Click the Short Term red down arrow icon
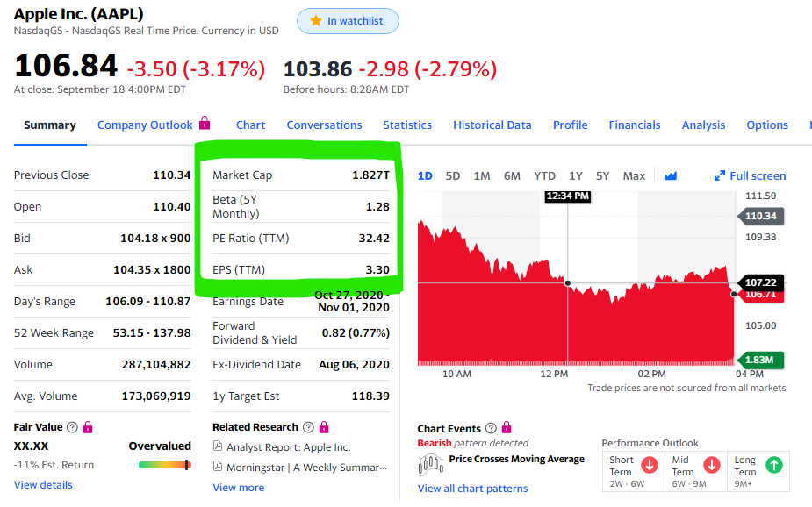Screen dimensions: 812x507 point(650,465)
